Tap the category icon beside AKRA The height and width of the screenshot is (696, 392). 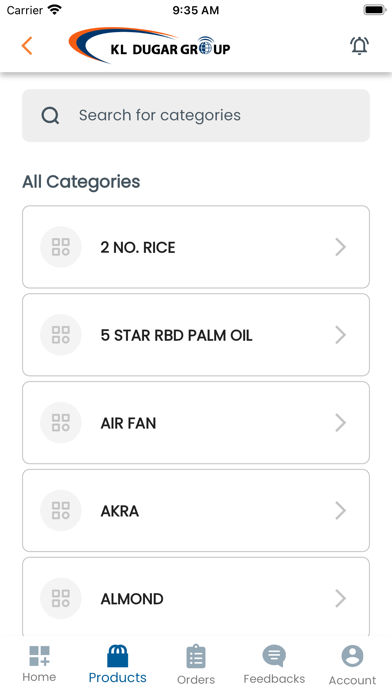tap(61, 510)
